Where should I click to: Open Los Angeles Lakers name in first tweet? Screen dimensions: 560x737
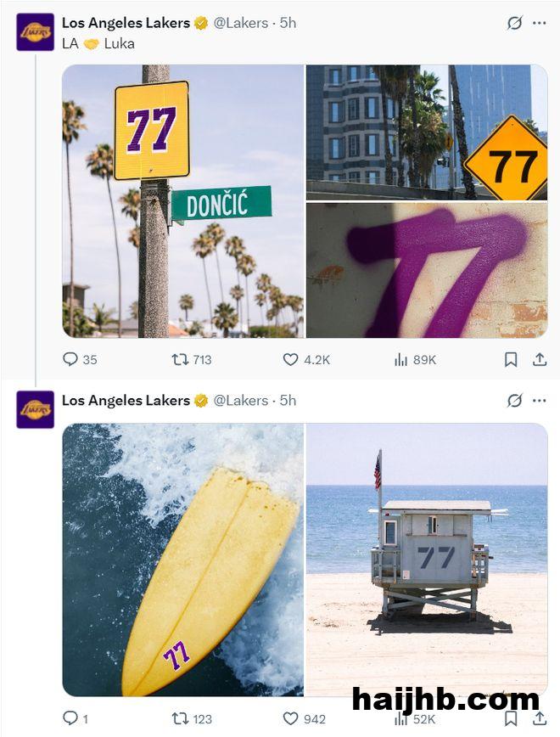coord(126,23)
